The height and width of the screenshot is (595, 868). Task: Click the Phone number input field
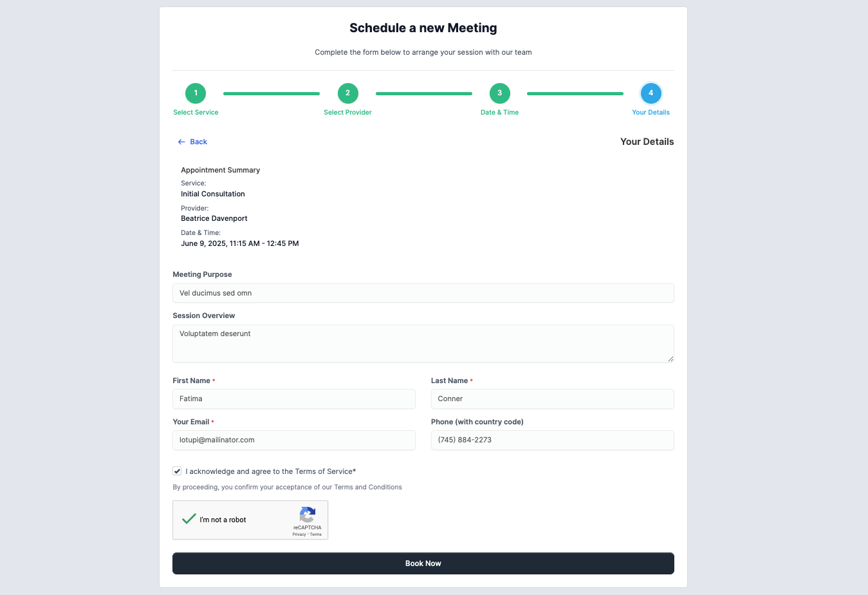pyautogui.click(x=552, y=440)
